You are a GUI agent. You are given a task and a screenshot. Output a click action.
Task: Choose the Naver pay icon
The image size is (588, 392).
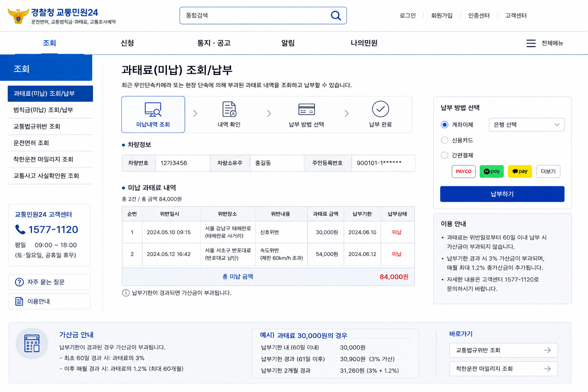pyautogui.click(x=492, y=171)
